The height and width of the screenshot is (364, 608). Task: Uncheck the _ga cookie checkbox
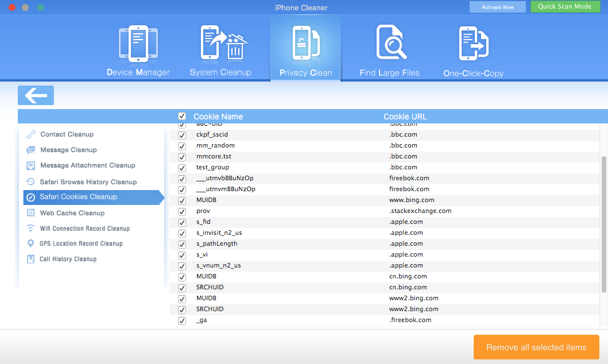click(182, 320)
